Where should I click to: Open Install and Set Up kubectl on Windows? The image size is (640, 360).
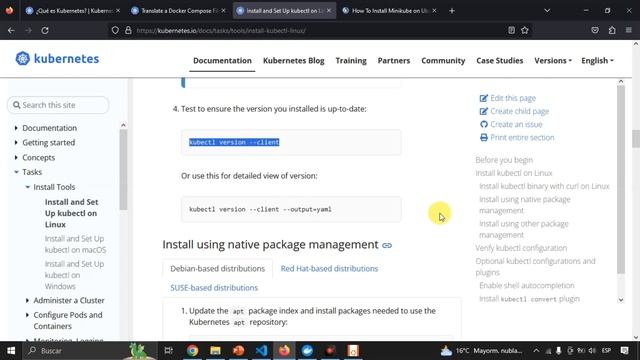click(74, 275)
